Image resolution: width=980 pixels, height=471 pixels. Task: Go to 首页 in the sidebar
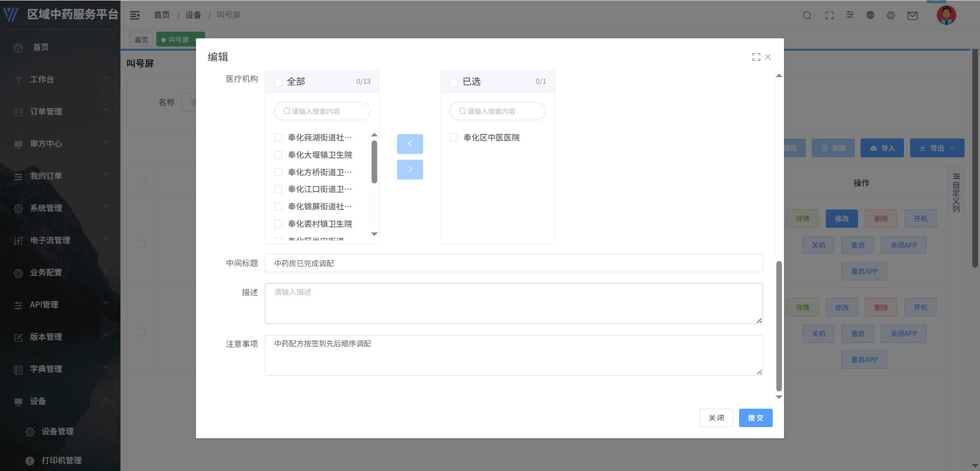pyautogui.click(x=60, y=47)
